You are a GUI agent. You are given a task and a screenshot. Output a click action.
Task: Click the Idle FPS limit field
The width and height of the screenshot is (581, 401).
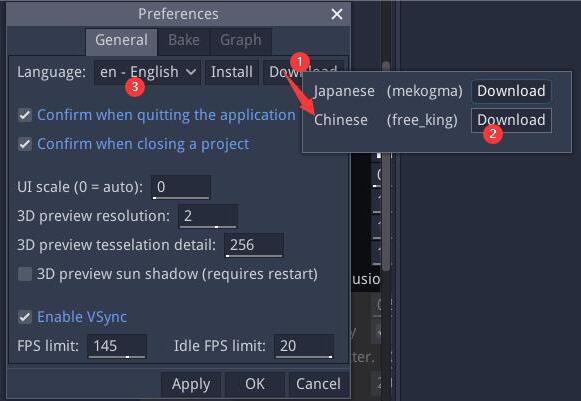point(304,346)
